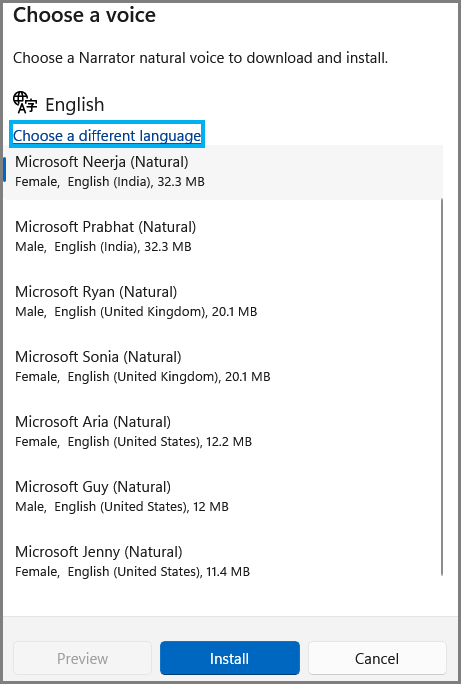This screenshot has width=461, height=684.
Task: Select the Microsoft Prabhat (Natural) voice
Action: (223, 236)
